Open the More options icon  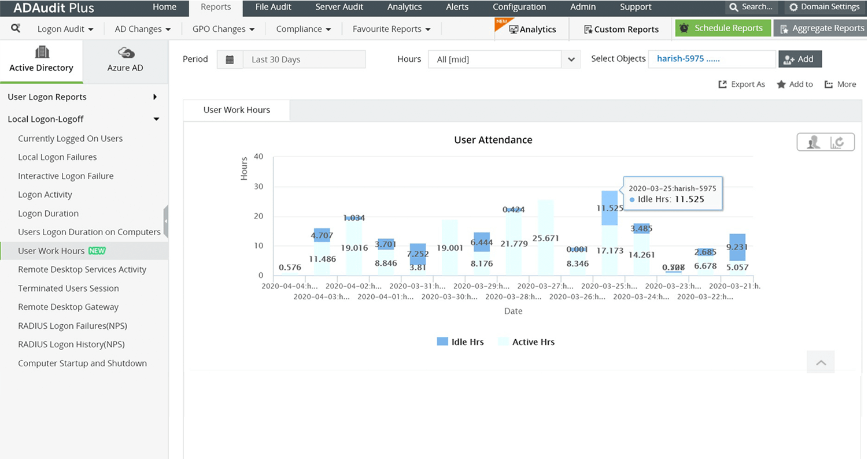coord(829,84)
